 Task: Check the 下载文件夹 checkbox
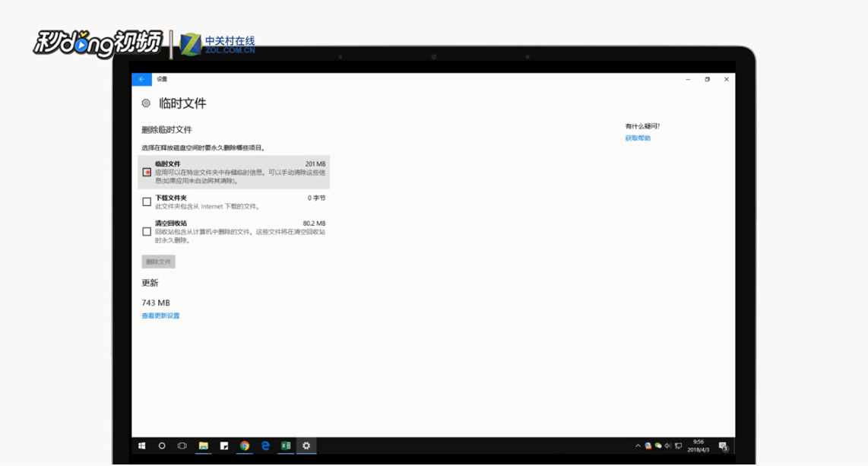click(147, 201)
